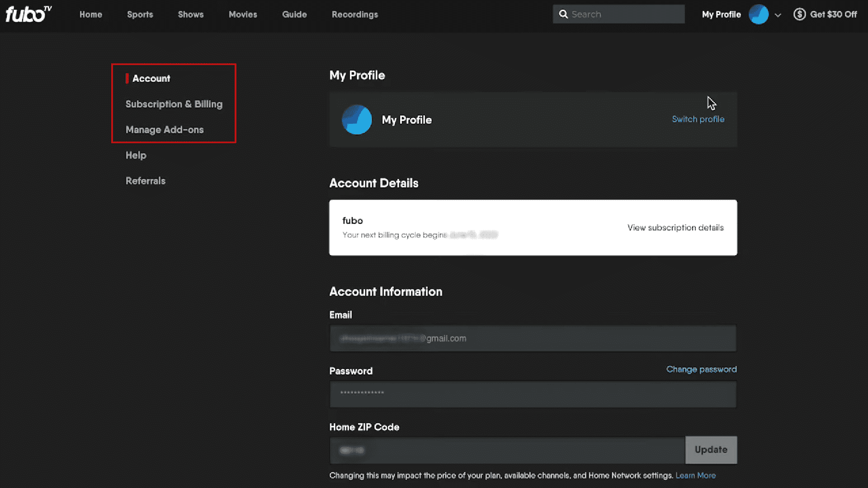Switch profile from My Profile

[x=698, y=119]
